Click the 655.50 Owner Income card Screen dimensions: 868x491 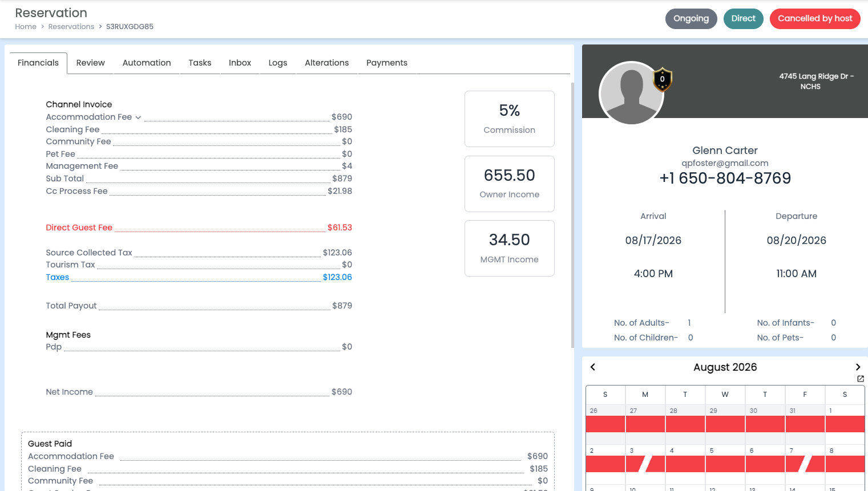[x=510, y=184]
